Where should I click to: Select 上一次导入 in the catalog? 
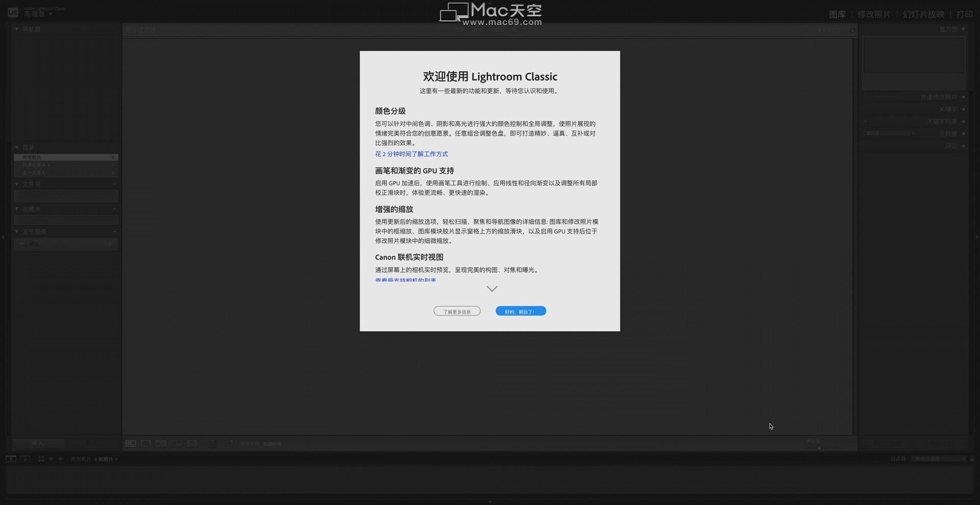tap(66, 172)
